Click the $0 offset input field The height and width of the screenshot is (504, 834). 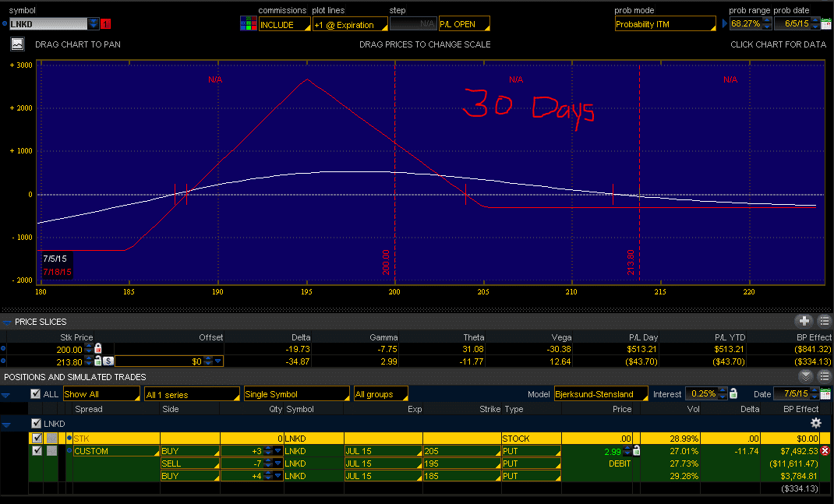pos(169,361)
